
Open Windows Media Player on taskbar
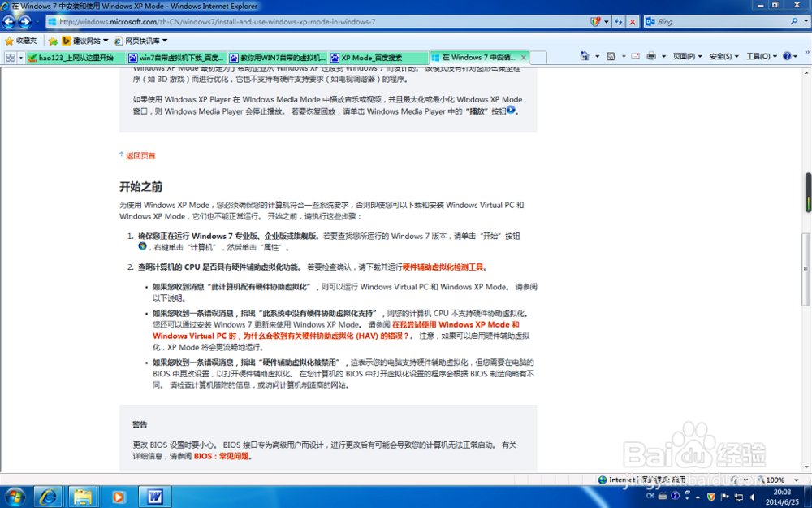(x=118, y=497)
